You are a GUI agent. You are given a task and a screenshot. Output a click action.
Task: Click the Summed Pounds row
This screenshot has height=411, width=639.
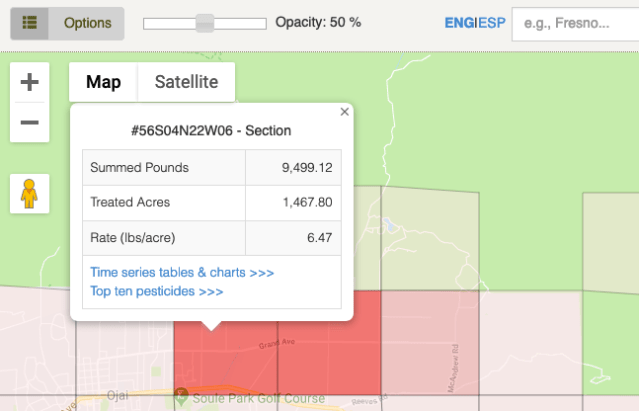coord(211,167)
